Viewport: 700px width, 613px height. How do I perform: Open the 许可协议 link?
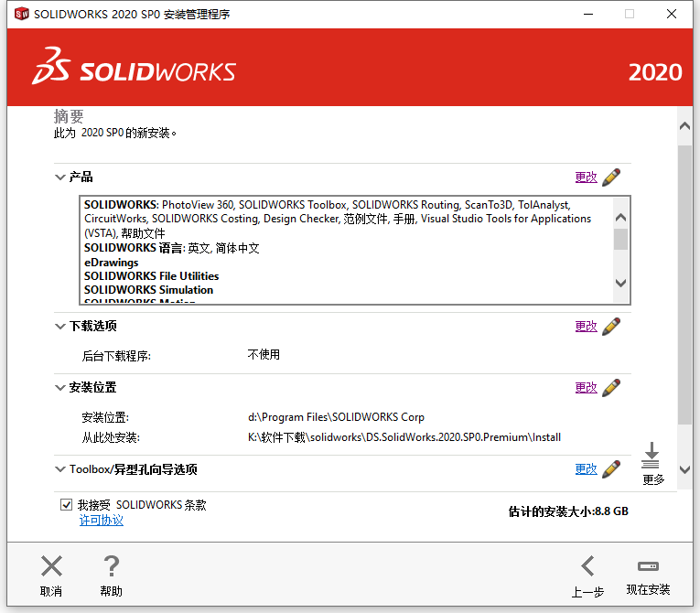pyautogui.click(x=102, y=520)
